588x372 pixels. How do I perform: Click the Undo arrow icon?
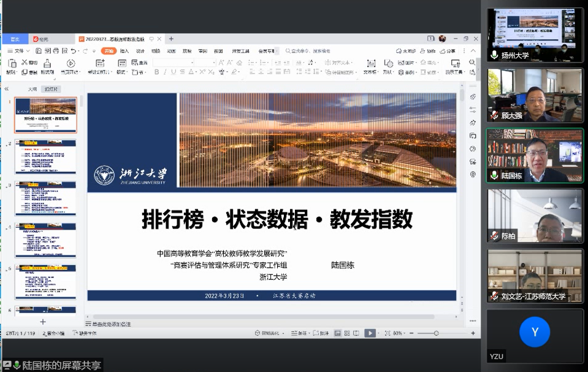[74, 51]
